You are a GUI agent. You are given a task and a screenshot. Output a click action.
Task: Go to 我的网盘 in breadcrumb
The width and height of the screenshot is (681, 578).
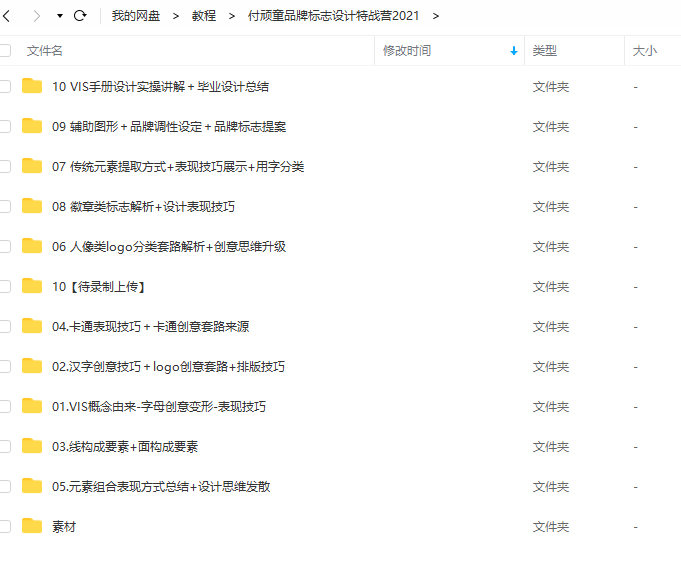(x=135, y=16)
